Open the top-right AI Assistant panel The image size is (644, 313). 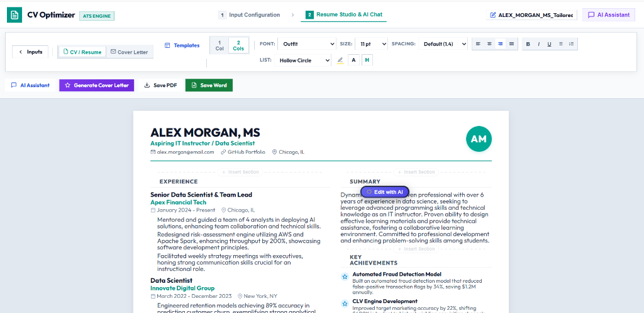609,15
